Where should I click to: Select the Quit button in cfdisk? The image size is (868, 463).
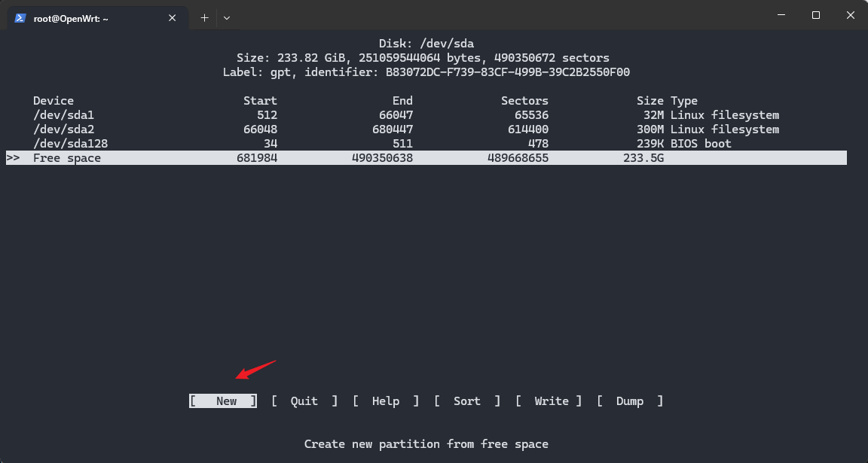click(304, 401)
